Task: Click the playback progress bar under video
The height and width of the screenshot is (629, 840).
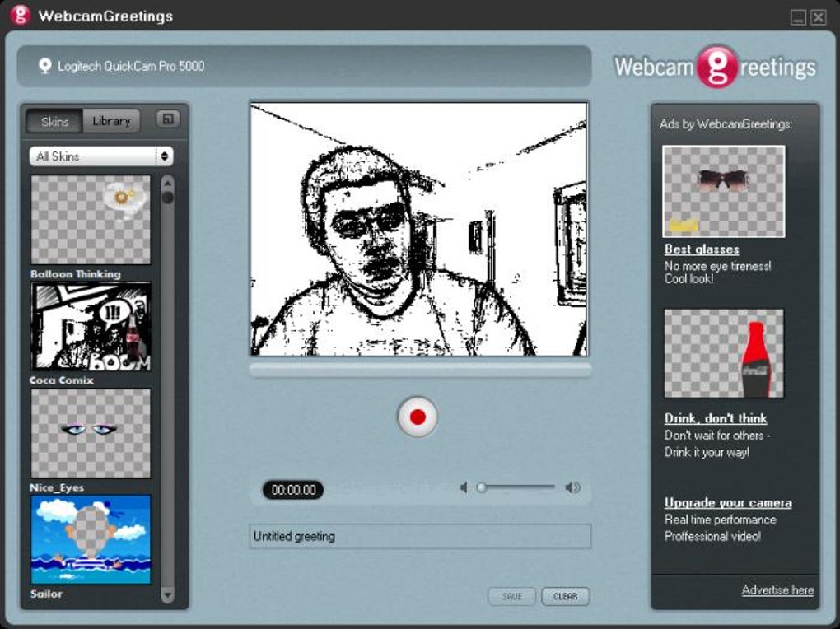Action: [x=420, y=370]
